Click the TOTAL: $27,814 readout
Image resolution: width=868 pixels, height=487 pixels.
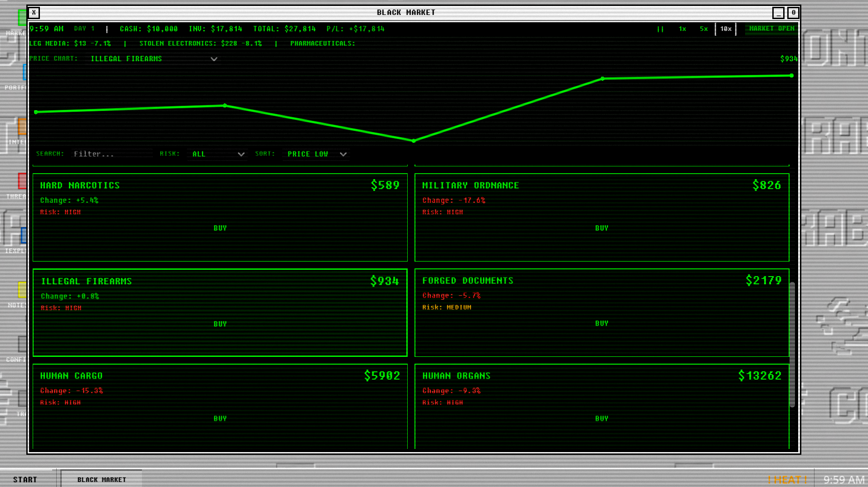(284, 29)
